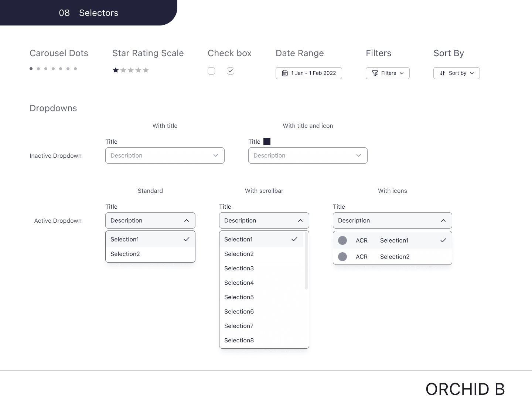532x407 pixels.
Task: Uncheck the ticked checkbox
Action: pos(231,71)
